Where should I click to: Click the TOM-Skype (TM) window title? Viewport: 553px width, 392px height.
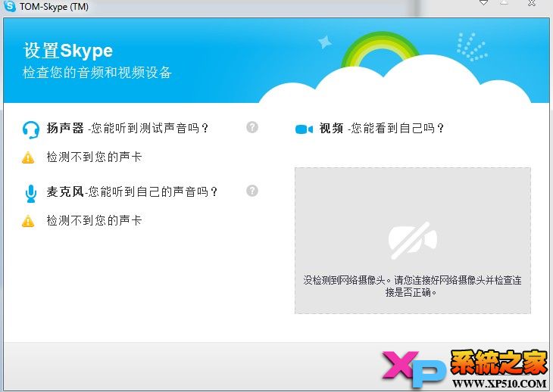54,6
